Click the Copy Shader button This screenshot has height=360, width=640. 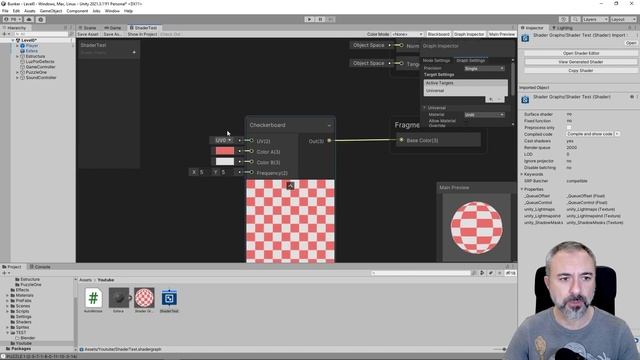(581, 70)
